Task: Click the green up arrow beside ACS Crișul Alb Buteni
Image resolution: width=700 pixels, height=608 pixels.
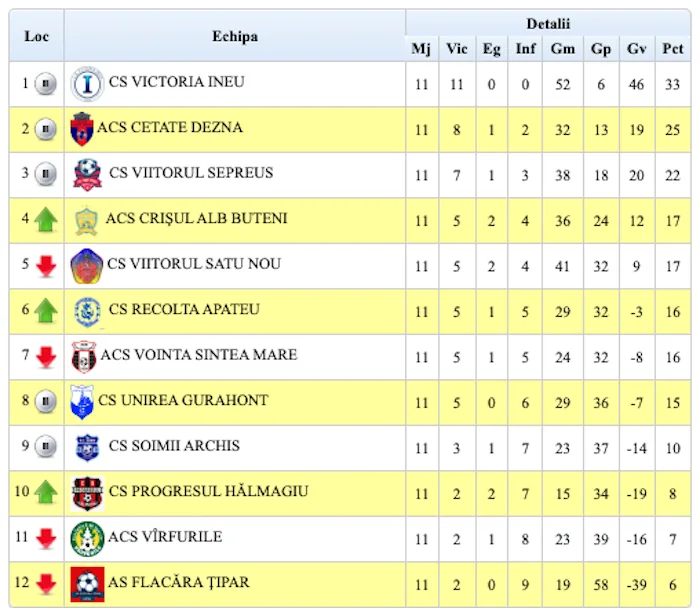Action: (x=46, y=220)
